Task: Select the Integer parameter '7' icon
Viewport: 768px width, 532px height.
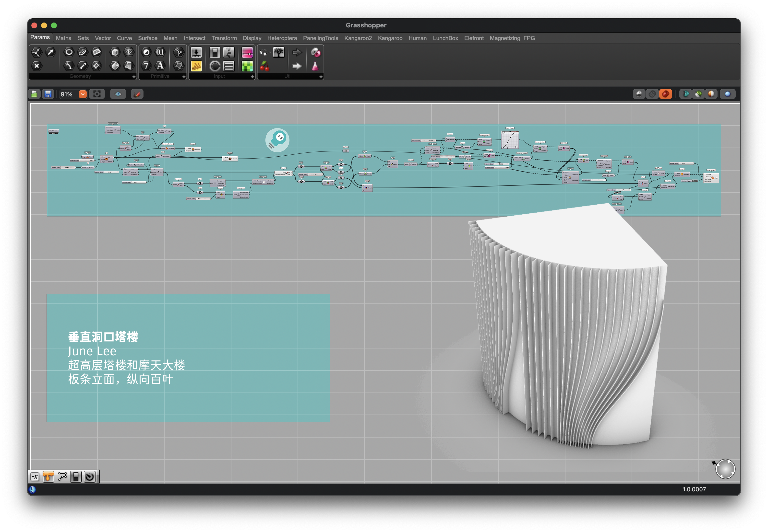Action: tap(146, 66)
